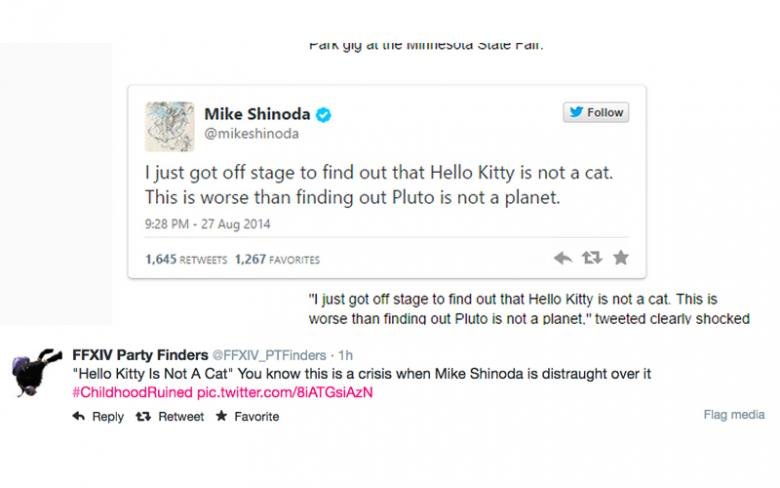Reply to the FFXIV Party Finders tweet
780x488 pixels.
click(x=98, y=417)
